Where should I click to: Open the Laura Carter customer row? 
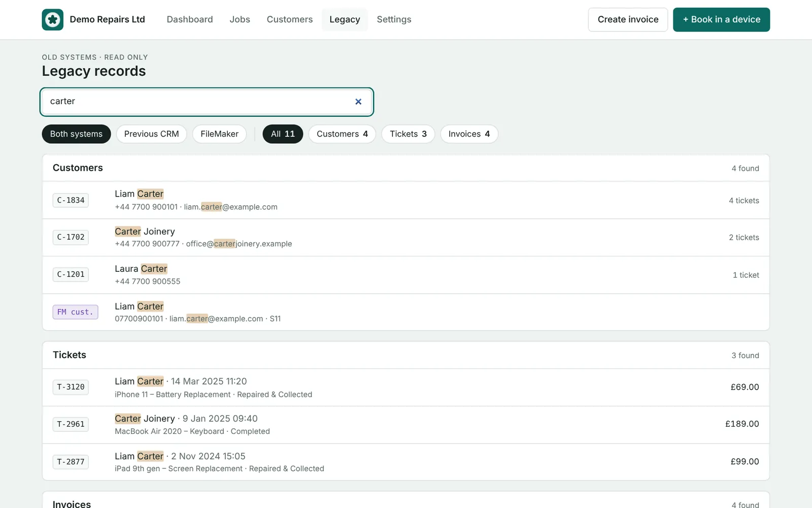click(405, 275)
